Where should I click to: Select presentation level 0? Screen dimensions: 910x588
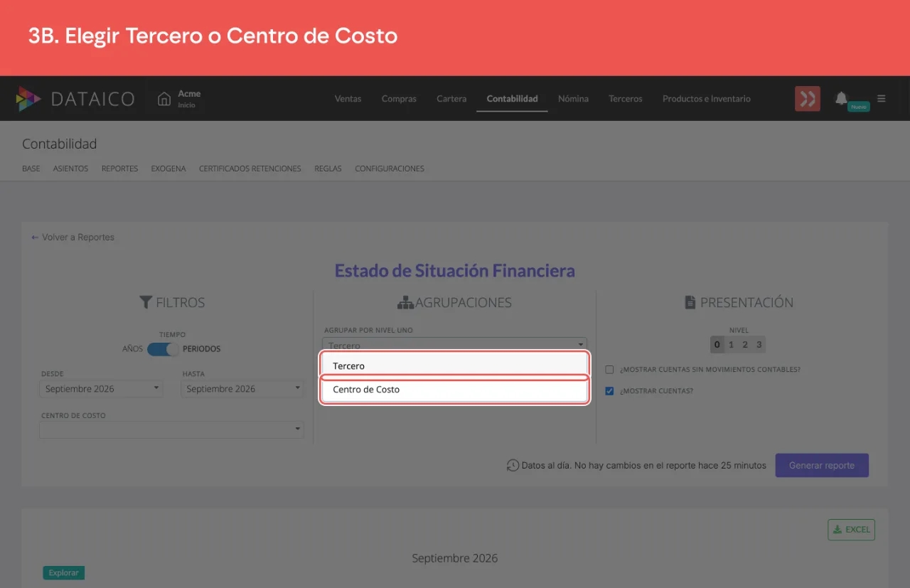[717, 345]
